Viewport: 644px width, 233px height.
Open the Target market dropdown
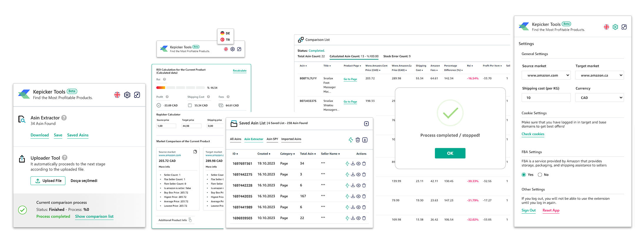pyautogui.click(x=600, y=75)
